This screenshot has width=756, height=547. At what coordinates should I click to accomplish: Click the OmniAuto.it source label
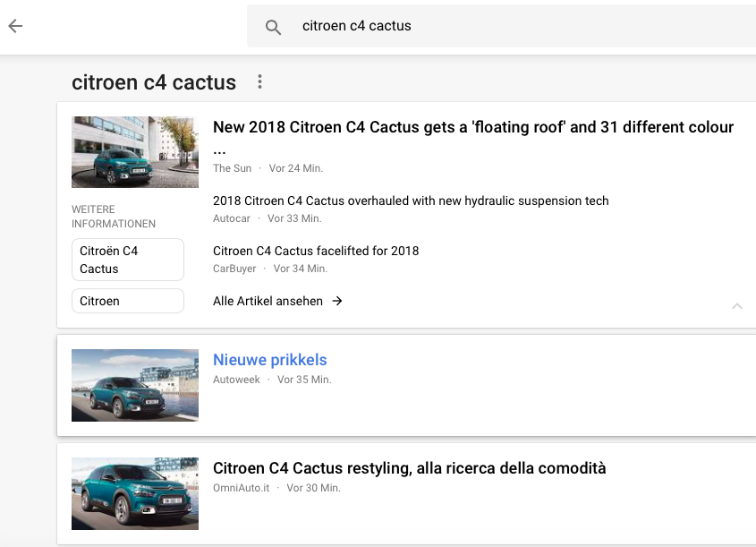click(241, 488)
